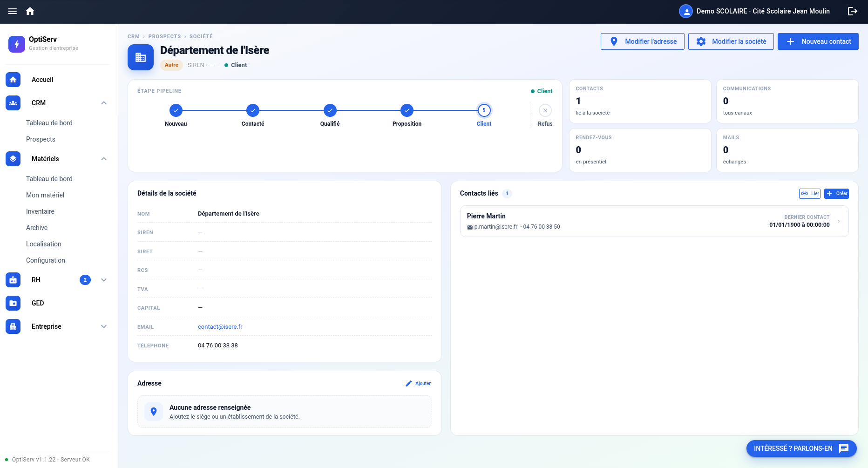Click the CRM people icon
The height and width of the screenshot is (468, 868).
pyautogui.click(x=13, y=103)
